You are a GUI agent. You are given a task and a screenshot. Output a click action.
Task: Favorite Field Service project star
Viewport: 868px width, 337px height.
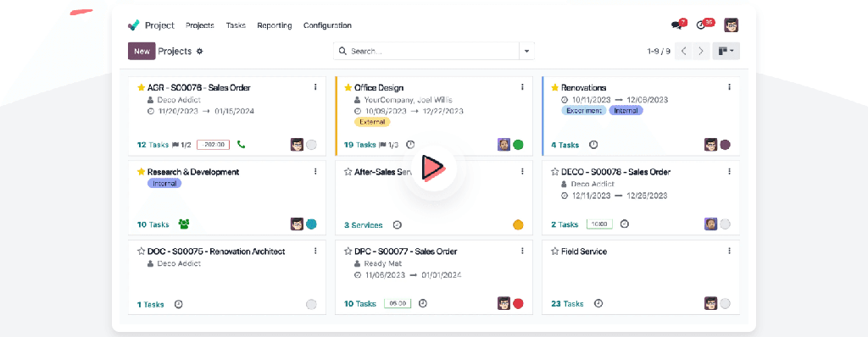555,251
